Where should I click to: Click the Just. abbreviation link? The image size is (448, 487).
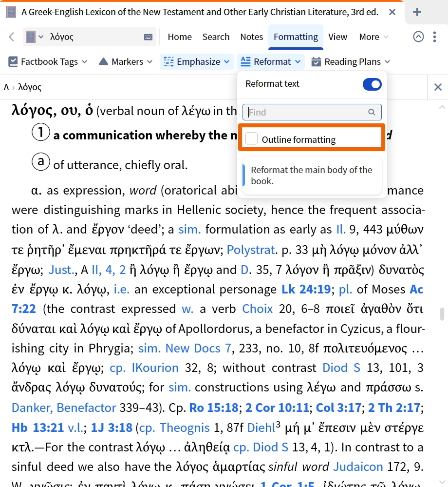point(62,270)
